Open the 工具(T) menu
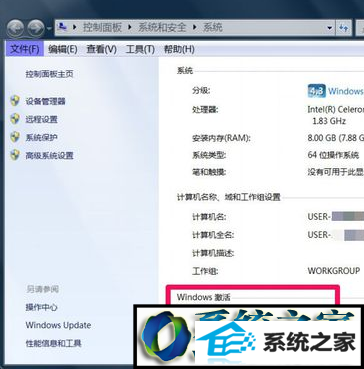364x369 pixels. 140,49
